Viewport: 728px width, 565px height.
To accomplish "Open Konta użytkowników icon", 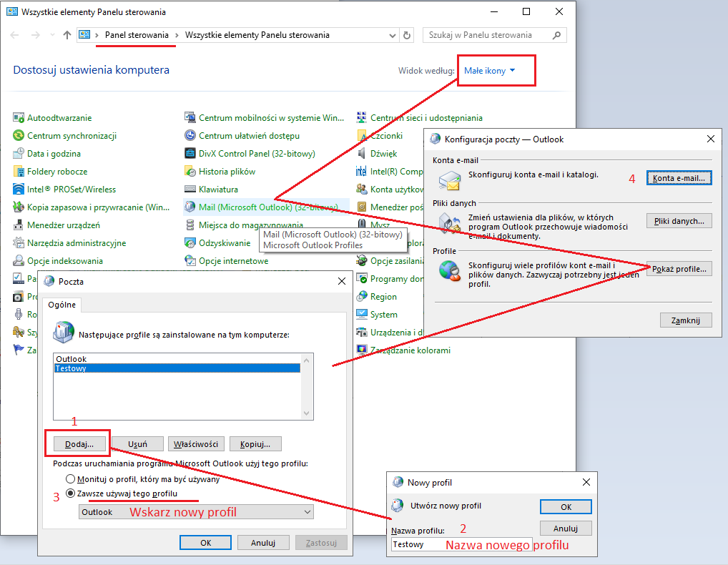I will (362, 190).
